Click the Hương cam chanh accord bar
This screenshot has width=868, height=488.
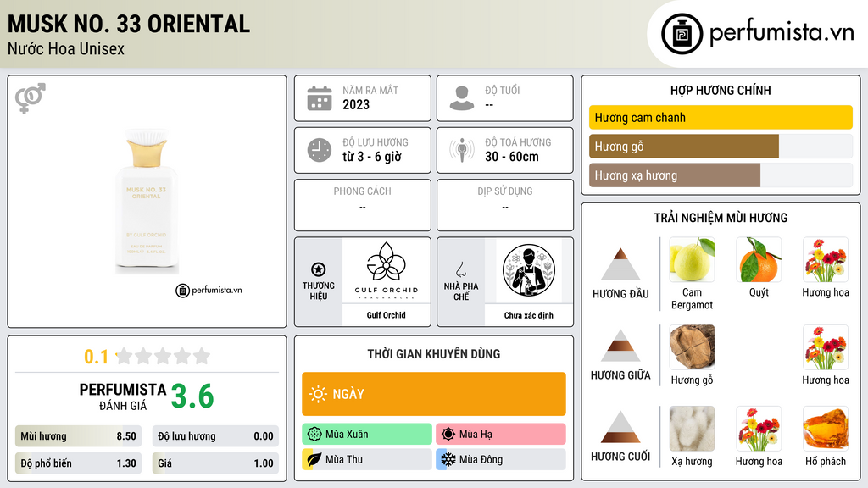(x=721, y=117)
